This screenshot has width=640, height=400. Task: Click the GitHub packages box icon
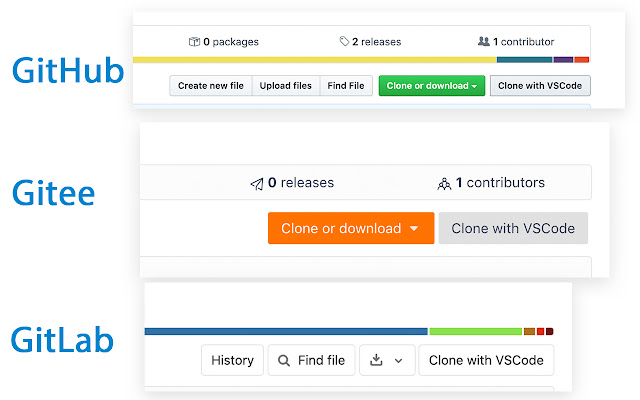point(194,42)
